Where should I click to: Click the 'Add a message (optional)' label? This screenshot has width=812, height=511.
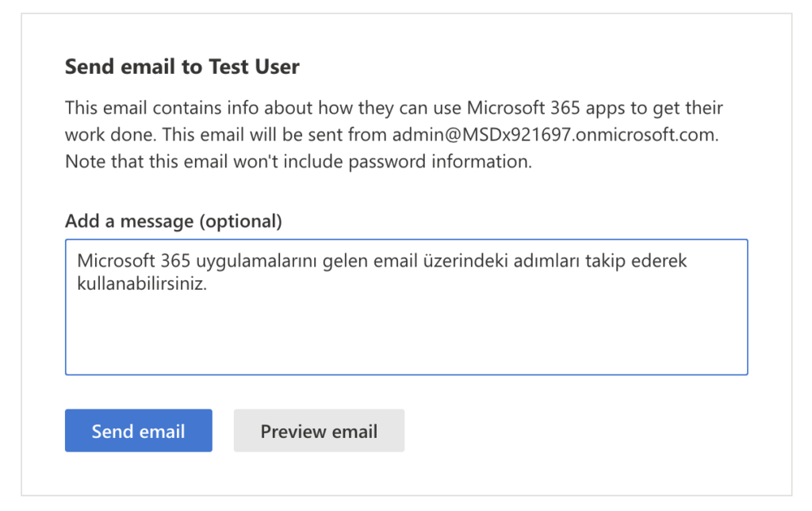pyautogui.click(x=173, y=221)
